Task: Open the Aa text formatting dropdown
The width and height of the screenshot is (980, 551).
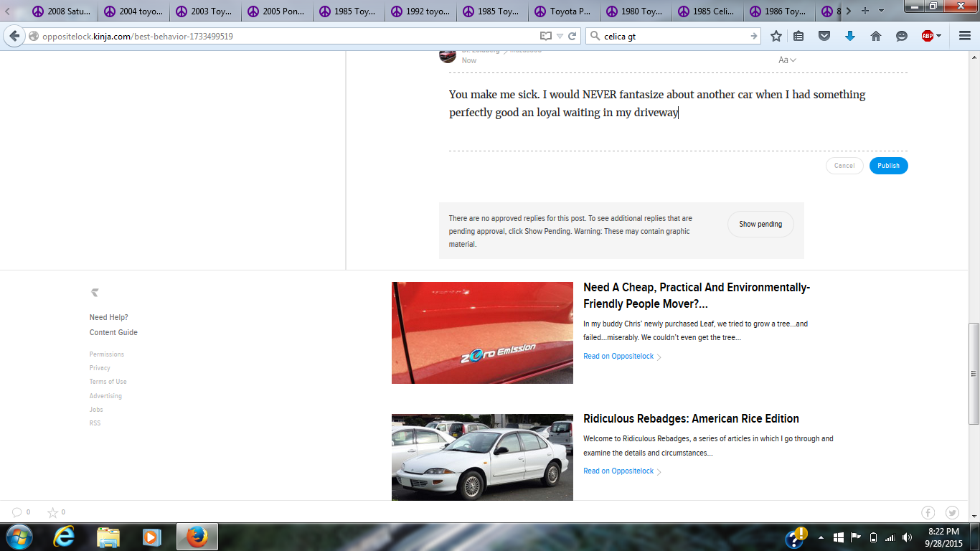Action: [787, 60]
